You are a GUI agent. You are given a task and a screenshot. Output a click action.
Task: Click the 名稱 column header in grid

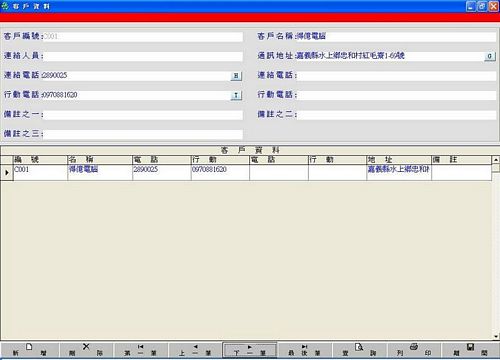point(100,159)
